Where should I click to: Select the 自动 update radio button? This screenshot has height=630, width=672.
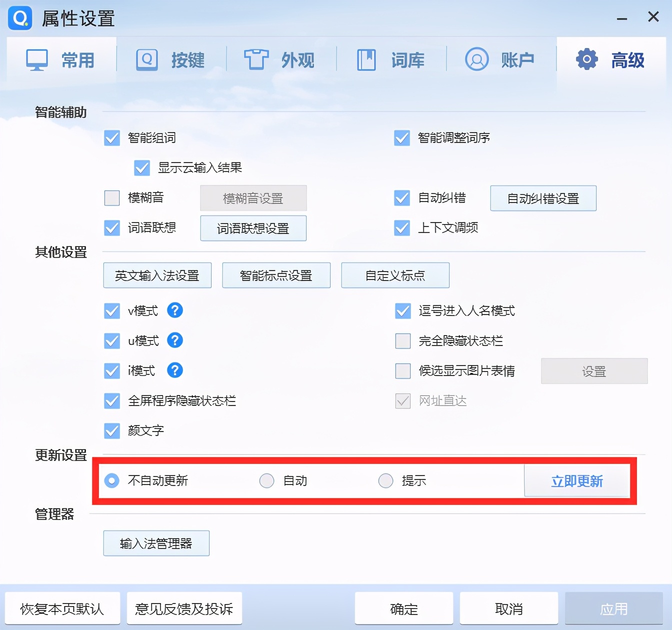coord(266,480)
